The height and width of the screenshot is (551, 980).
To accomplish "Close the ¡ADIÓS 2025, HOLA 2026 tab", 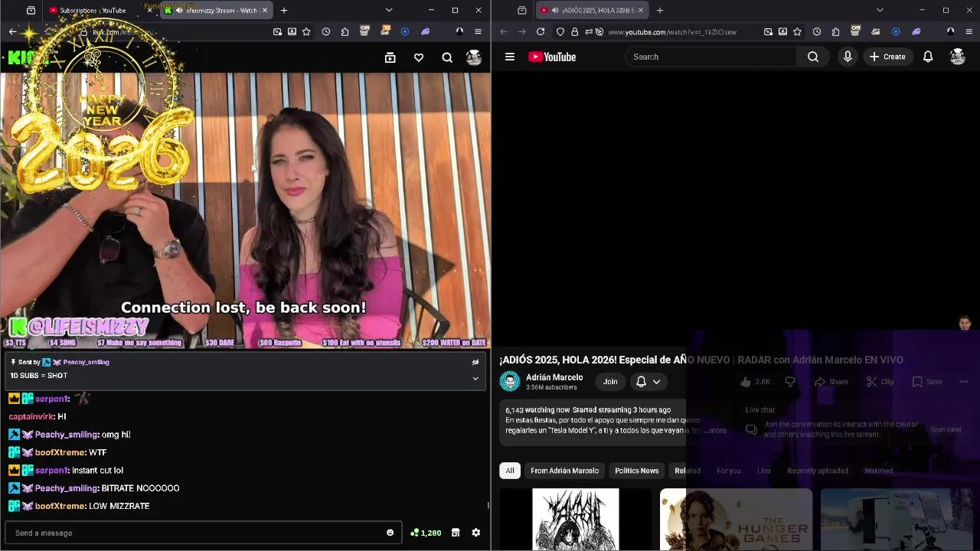I will pos(641,11).
